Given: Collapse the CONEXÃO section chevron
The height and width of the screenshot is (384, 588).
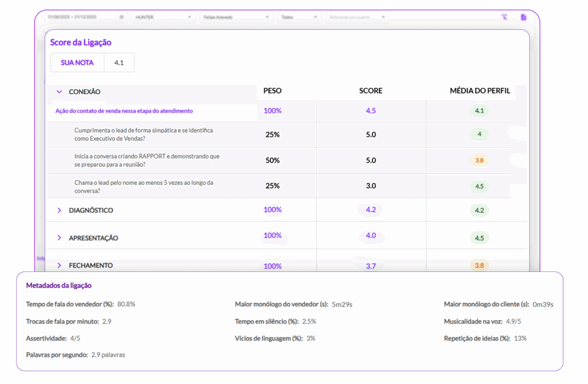Looking at the screenshot, I should pos(59,91).
